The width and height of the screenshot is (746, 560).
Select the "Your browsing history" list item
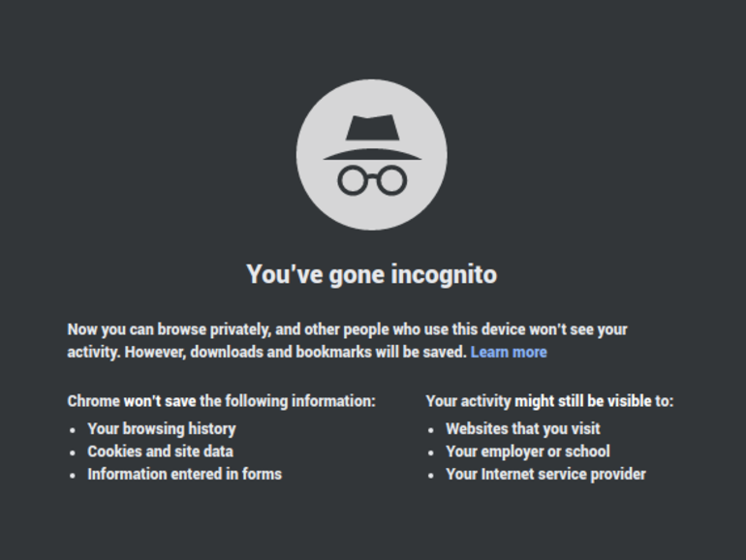click(162, 428)
